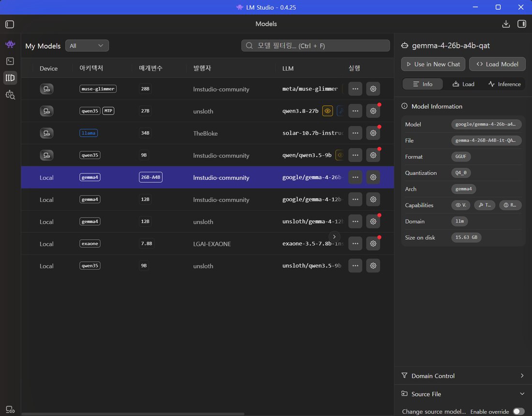
Task: Open settings gear for unsloth/gemma-4-12b
Action: (x=373, y=221)
